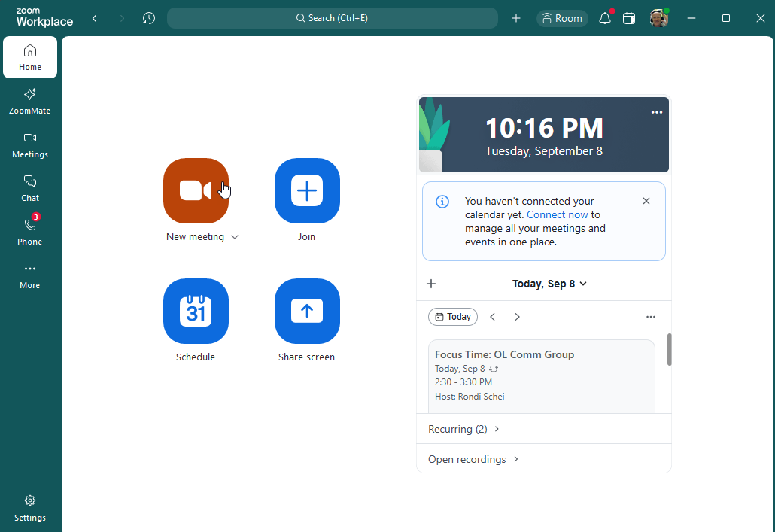Click the Connect now link
The height and width of the screenshot is (532, 775).
(x=557, y=214)
